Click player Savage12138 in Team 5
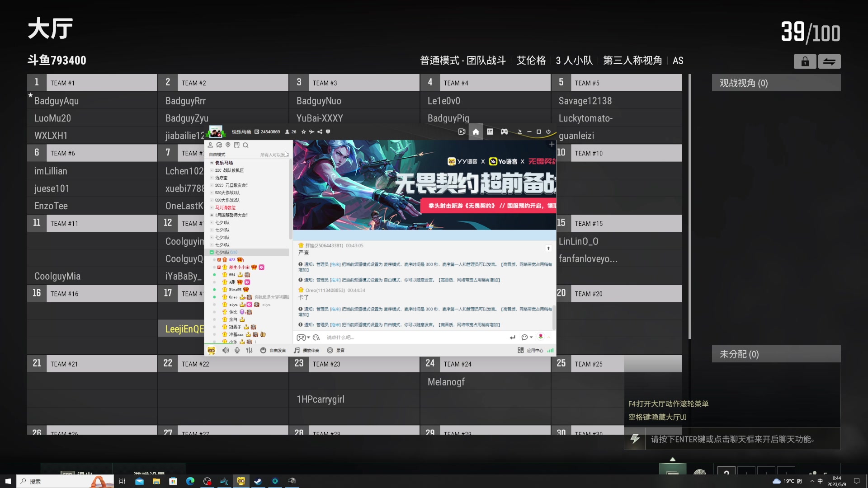 tap(585, 101)
